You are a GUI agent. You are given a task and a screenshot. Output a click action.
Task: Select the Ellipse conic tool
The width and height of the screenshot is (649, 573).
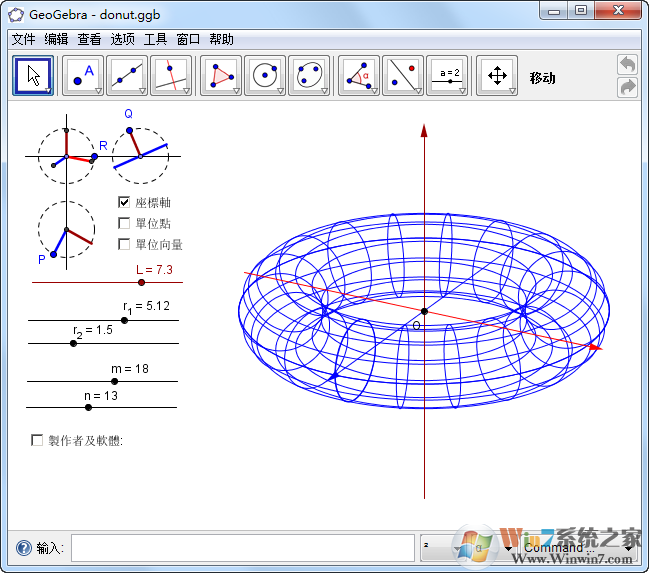click(309, 76)
